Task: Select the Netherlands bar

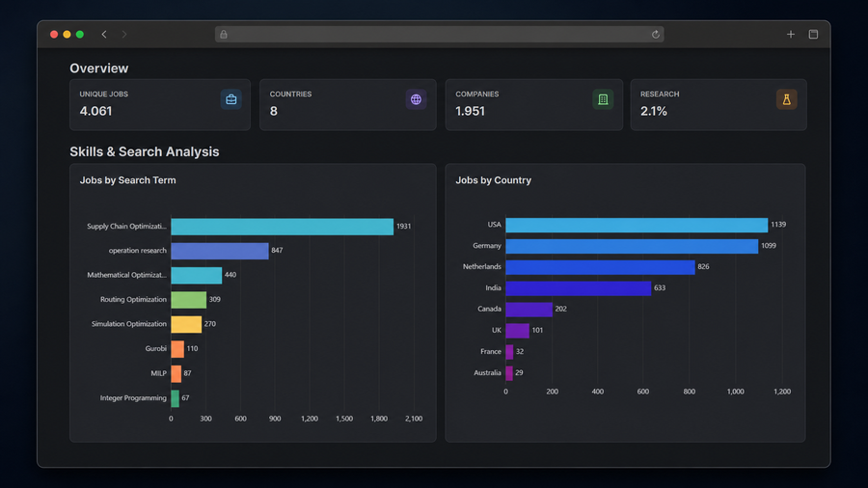Action: click(600, 267)
